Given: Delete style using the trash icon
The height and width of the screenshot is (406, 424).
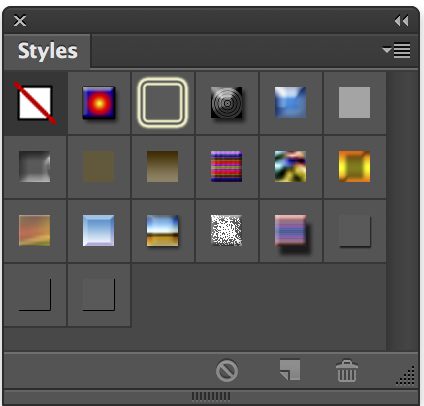Looking at the screenshot, I should pyautogui.click(x=347, y=370).
